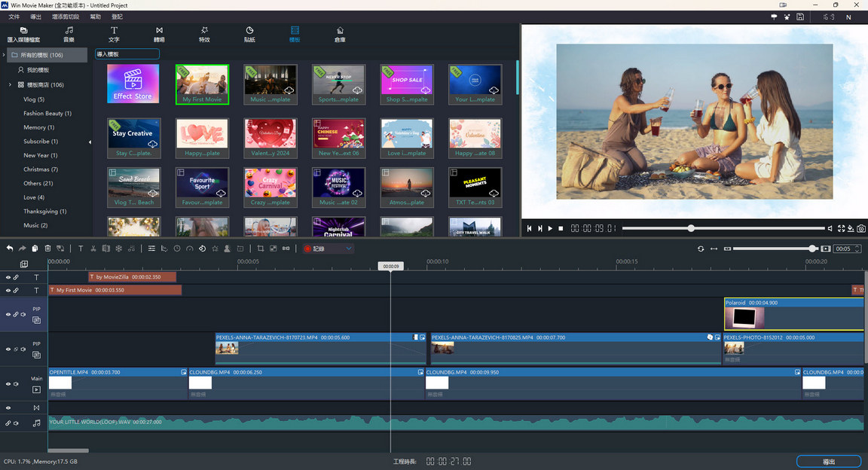The width and height of the screenshot is (868, 470).
Task: Toggle eye icon on the music audio-transition track
Action: [x=8, y=407]
